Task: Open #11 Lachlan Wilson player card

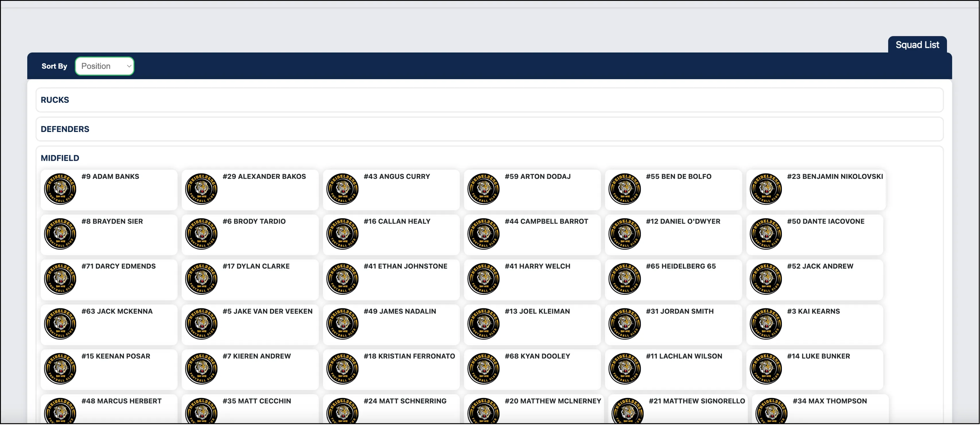Action: coord(684,356)
